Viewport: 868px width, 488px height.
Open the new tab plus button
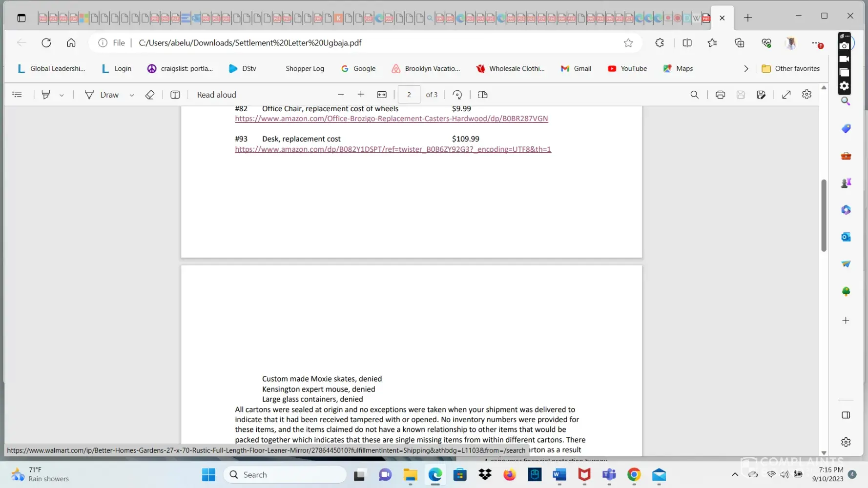747,18
